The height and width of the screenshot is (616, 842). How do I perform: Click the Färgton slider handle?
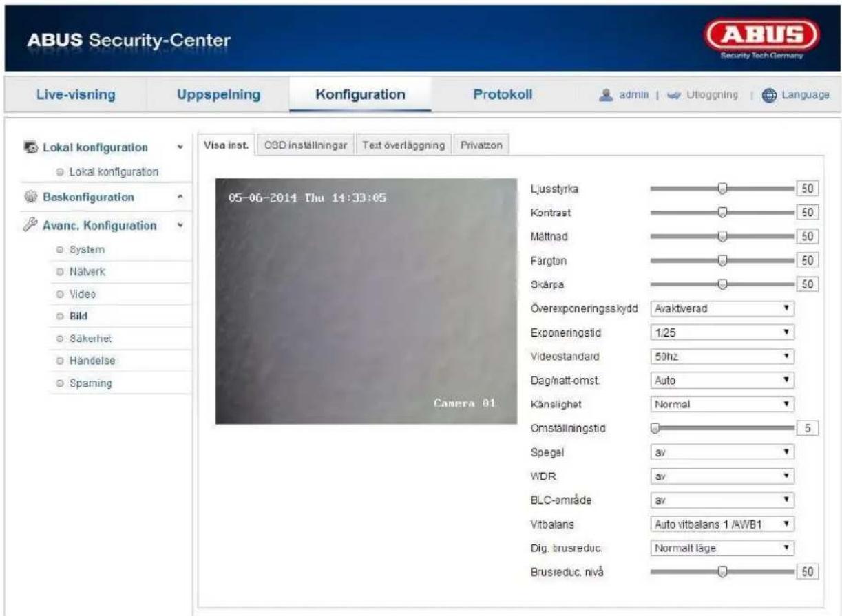(722, 260)
